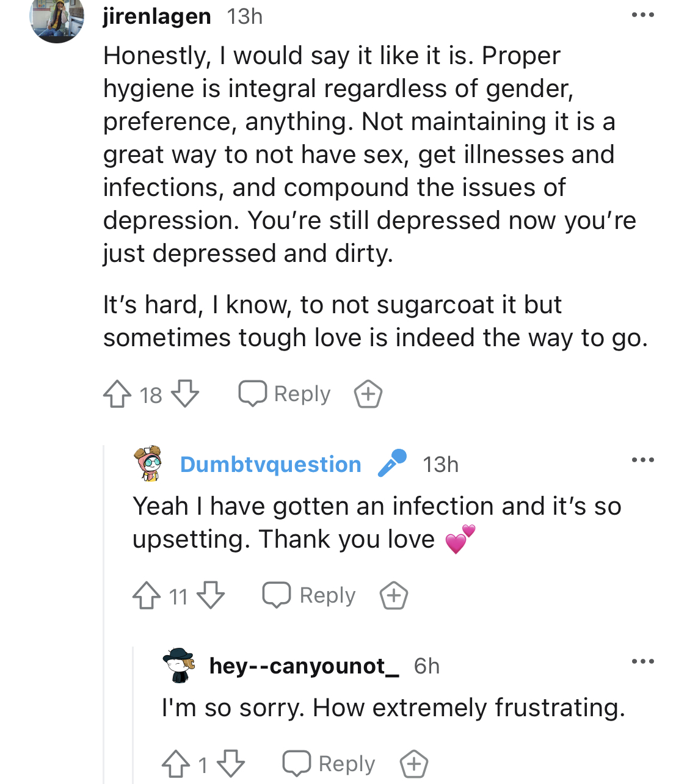
Task: Downvote hey--canyounot_'s comment
Action: 231,764
